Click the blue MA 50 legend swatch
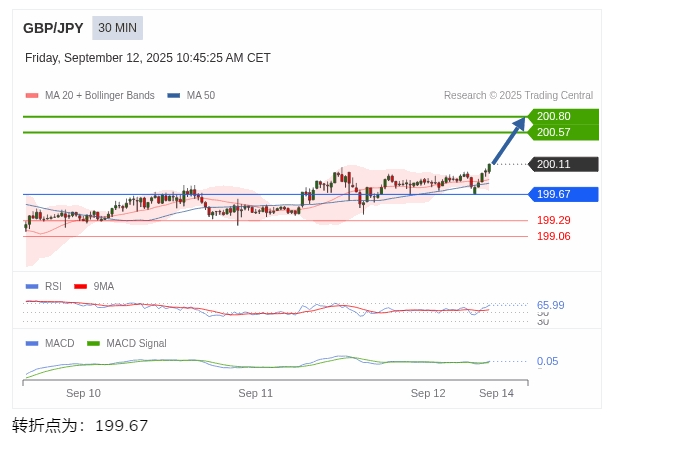This screenshot has height=453, width=673. [x=174, y=96]
